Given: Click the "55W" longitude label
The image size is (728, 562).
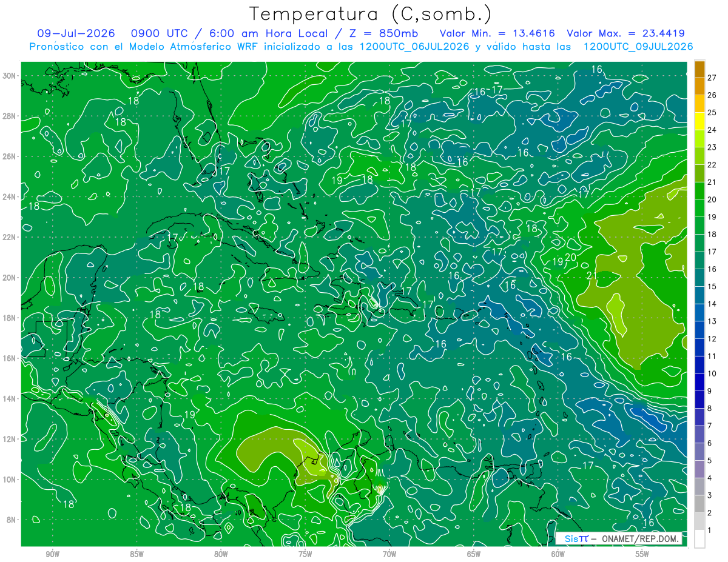Looking at the screenshot, I should [x=642, y=554].
